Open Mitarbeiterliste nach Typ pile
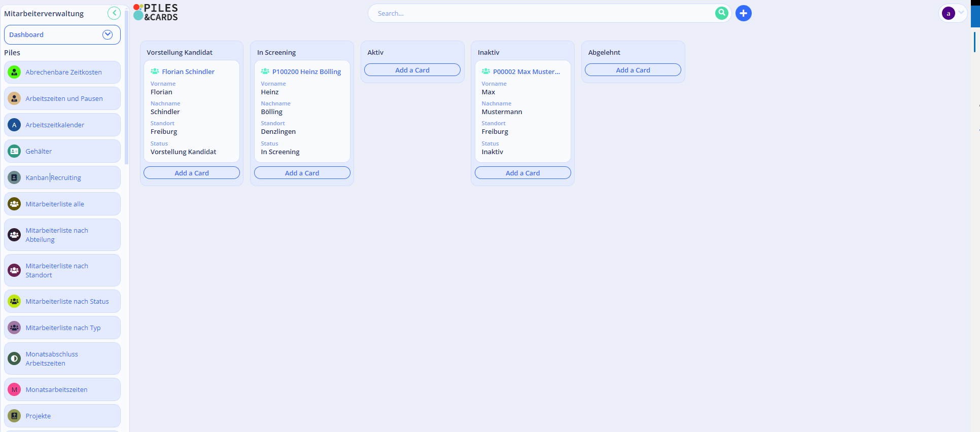Image resolution: width=980 pixels, height=432 pixels. [62, 328]
